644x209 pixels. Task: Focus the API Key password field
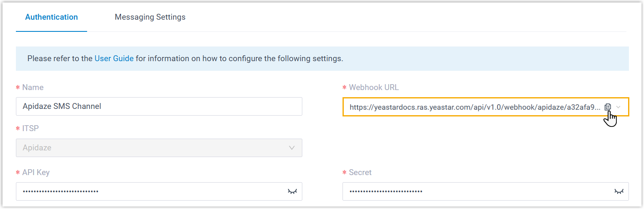point(151,191)
